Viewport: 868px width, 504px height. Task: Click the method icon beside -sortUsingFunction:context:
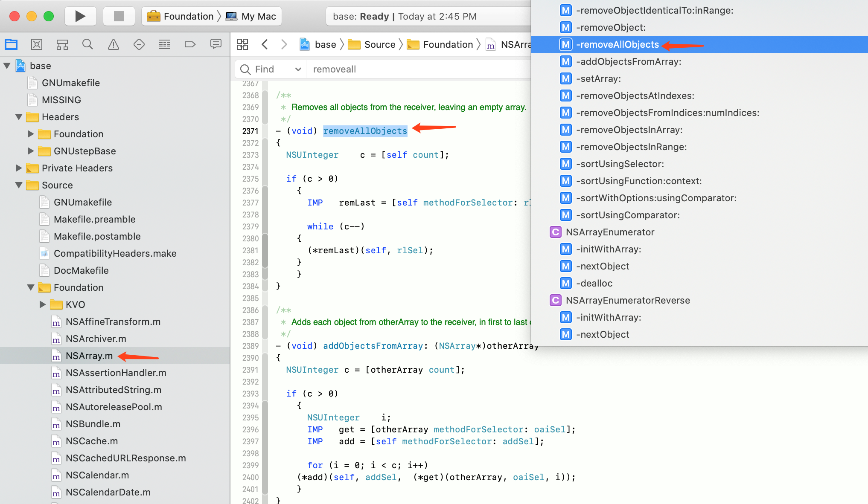[x=566, y=181]
